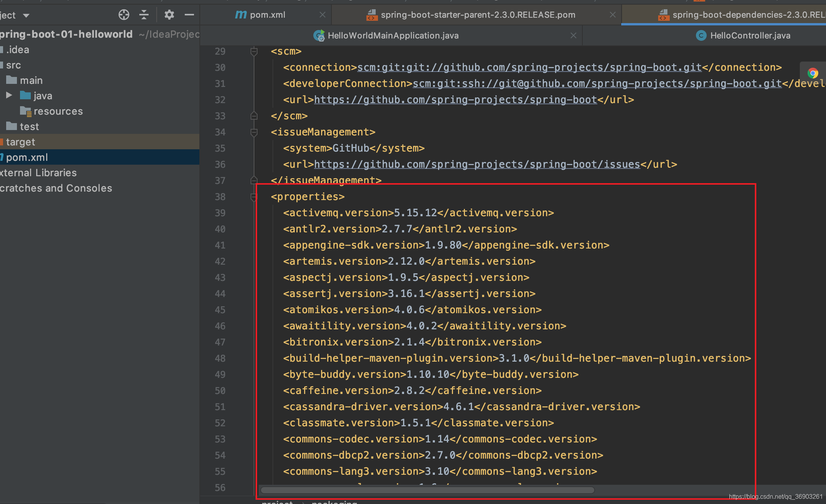The image size is (826, 504).
Task: Click the atomikos.version 4.0.6 line
Action: point(412,310)
